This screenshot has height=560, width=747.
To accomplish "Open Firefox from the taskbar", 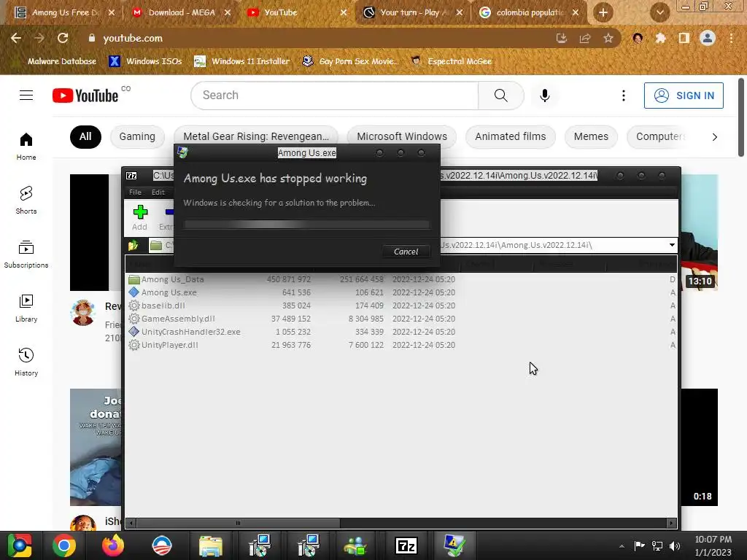I will click(113, 545).
